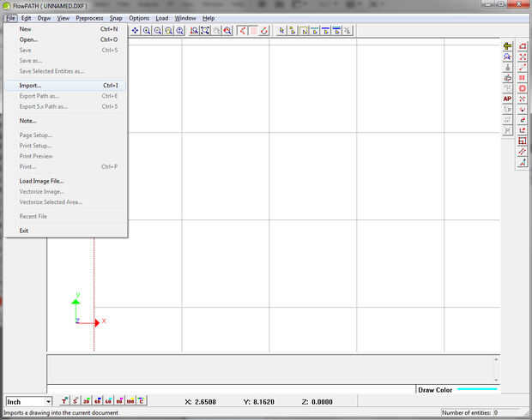Click the red circular arrow icon
The height and width of the screenshot is (420, 532).
click(x=264, y=31)
